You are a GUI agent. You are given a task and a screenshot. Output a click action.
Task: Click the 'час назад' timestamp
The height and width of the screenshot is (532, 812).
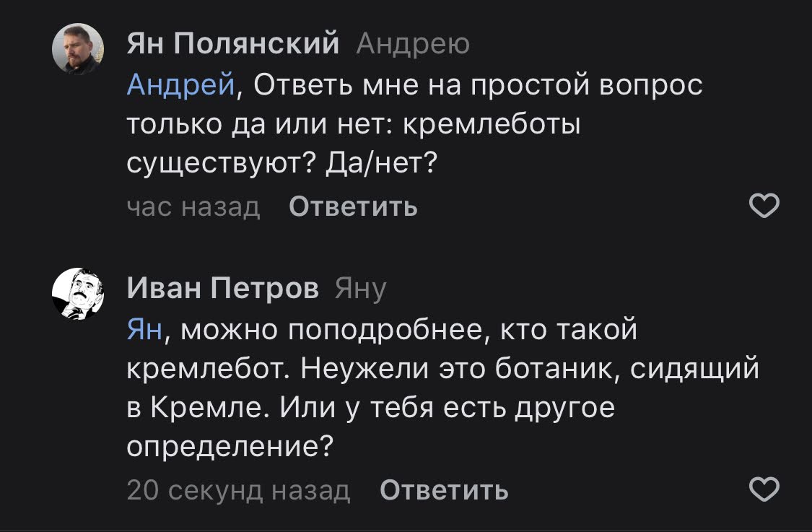193,207
